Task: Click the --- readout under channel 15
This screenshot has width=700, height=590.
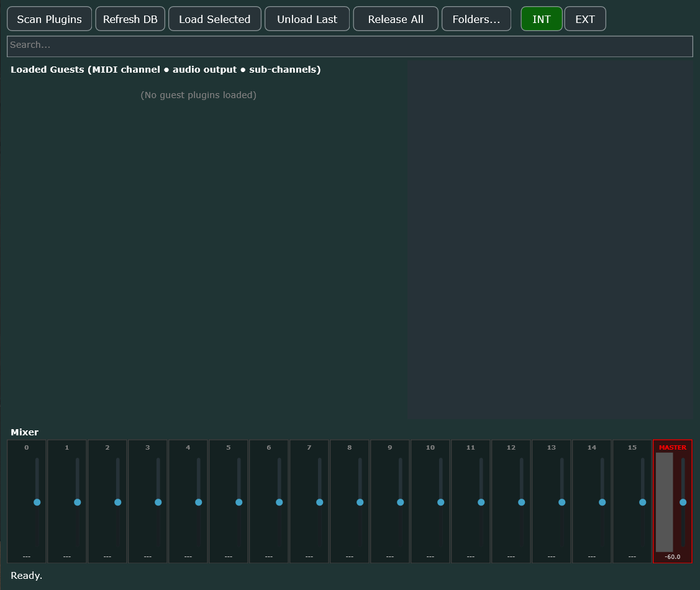Action: click(632, 556)
